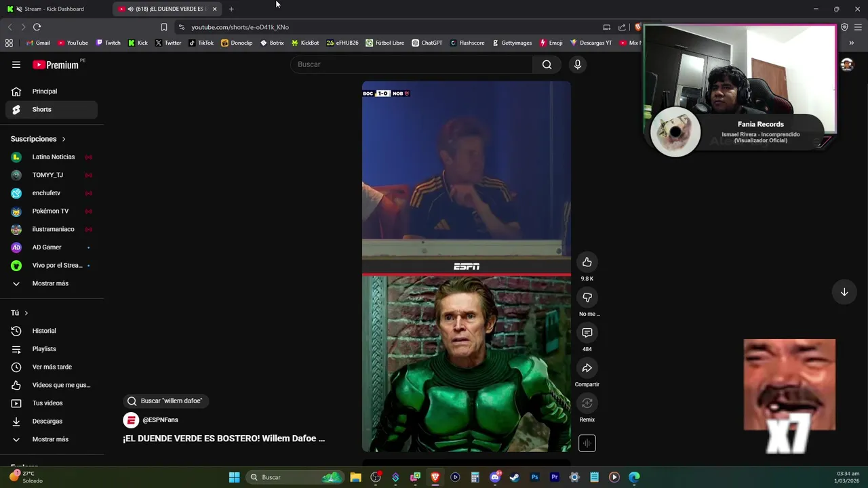The image size is (868, 488).
Task: Click the address bar URL
Action: coord(240,27)
